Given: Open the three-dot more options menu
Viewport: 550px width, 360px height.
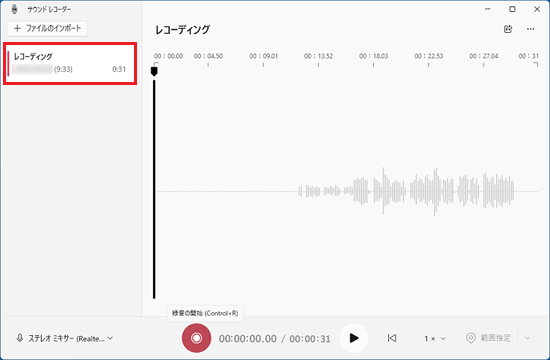Looking at the screenshot, I should tap(530, 29).
